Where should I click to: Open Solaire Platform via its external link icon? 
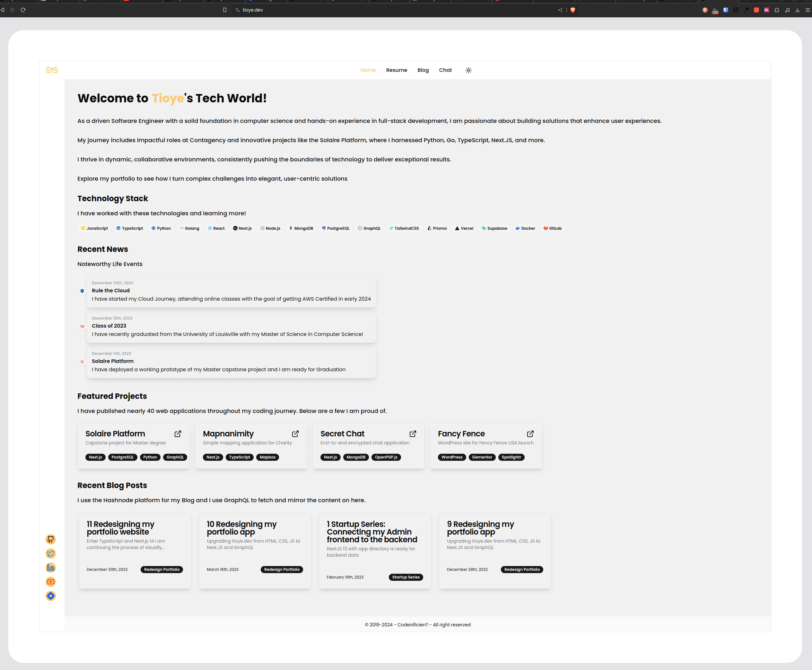178,434
